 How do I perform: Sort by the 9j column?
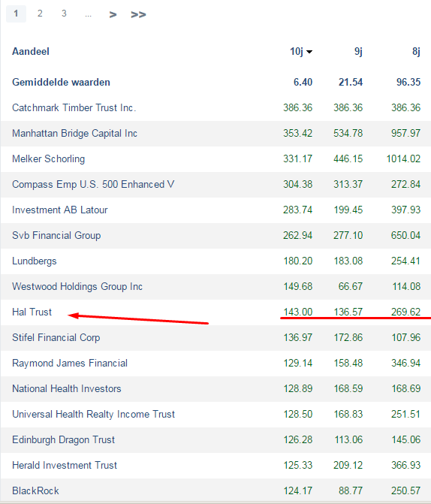358,51
